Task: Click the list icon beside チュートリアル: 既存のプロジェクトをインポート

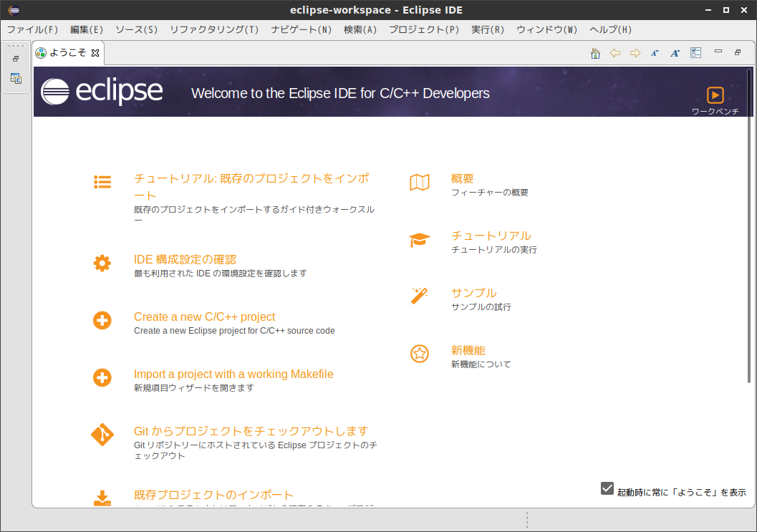Action: [x=102, y=182]
